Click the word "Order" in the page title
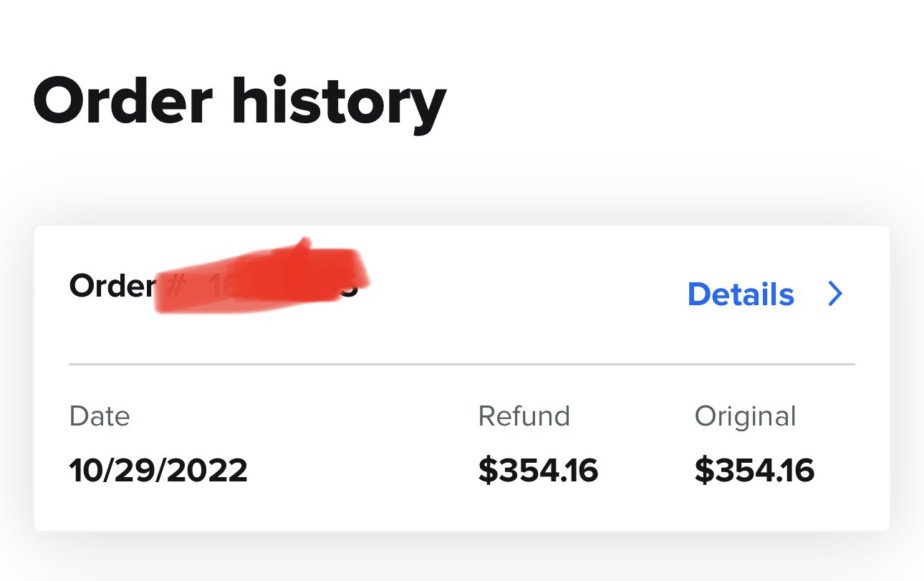 [122, 101]
